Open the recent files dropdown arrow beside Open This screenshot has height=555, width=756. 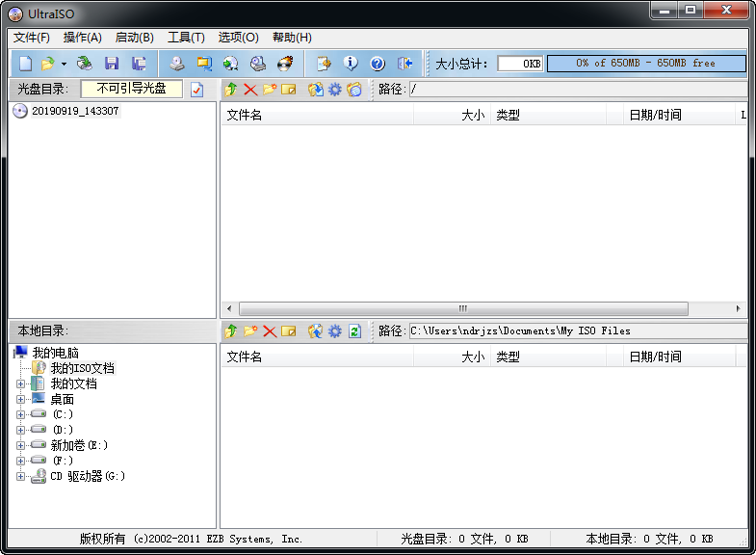pos(64,64)
